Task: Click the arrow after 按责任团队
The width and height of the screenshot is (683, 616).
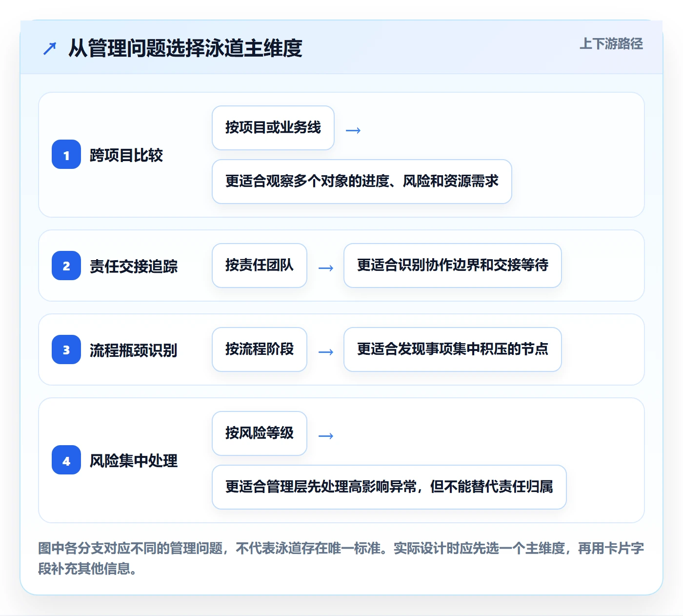Action: coord(326,268)
